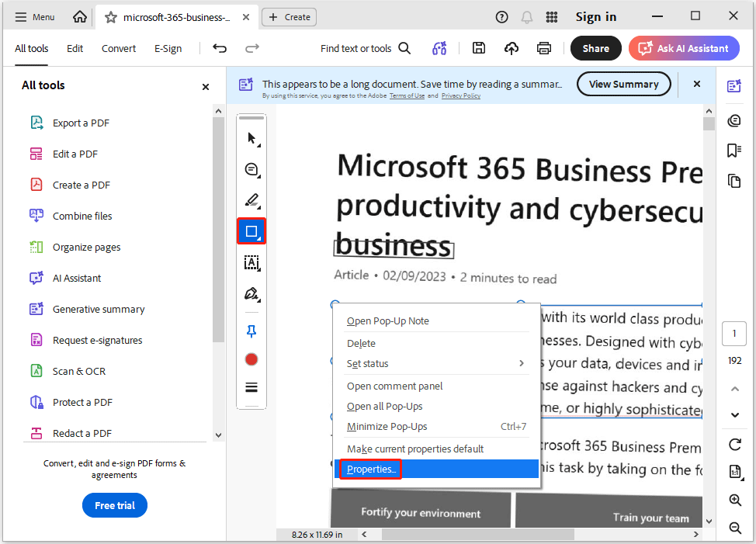Open the Privacy Policy link
The height and width of the screenshot is (544, 756).
[x=461, y=96]
